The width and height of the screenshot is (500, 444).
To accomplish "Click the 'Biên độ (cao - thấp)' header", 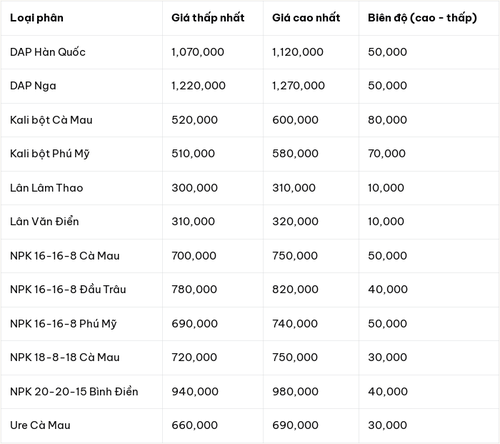I will click(422, 18).
